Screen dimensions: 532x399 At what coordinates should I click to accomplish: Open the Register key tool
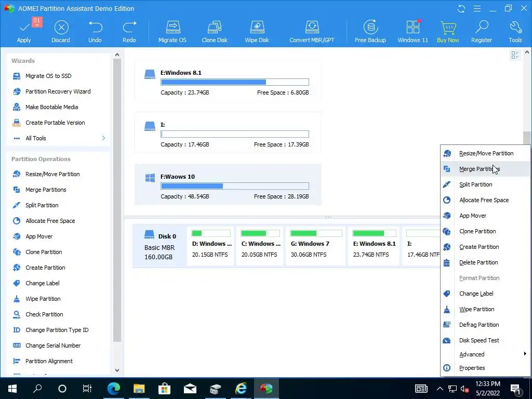point(482,31)
